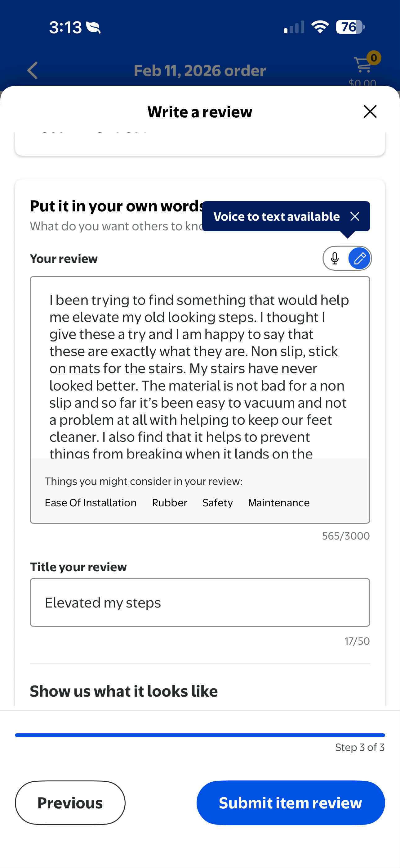The width and height of the screenshot is (400, 868).
Task: Select the pencil typing mode icon
Action: [x=359, y=259]
